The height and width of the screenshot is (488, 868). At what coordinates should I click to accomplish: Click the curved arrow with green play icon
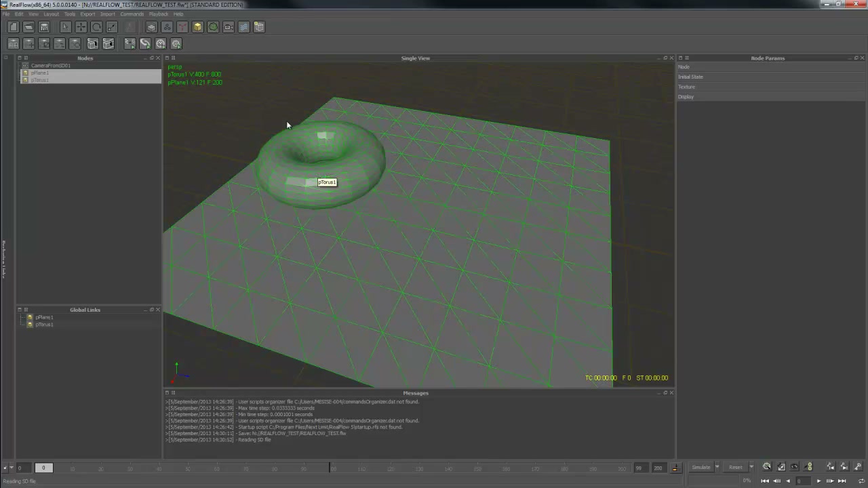(x=145, y=43)
